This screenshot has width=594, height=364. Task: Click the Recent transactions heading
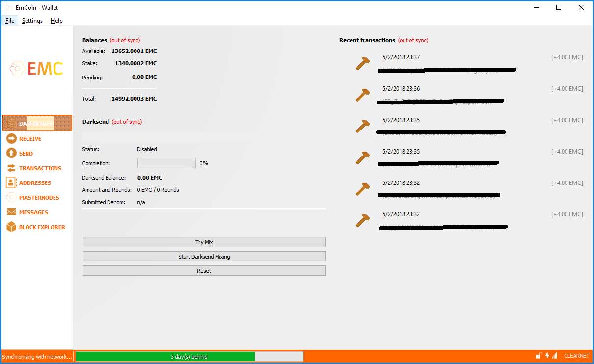pos(367,40)
